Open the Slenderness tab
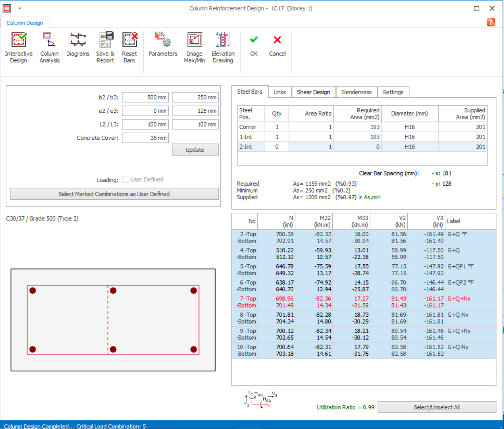Viewport: 504px width, 429px height. coord(356,92)
